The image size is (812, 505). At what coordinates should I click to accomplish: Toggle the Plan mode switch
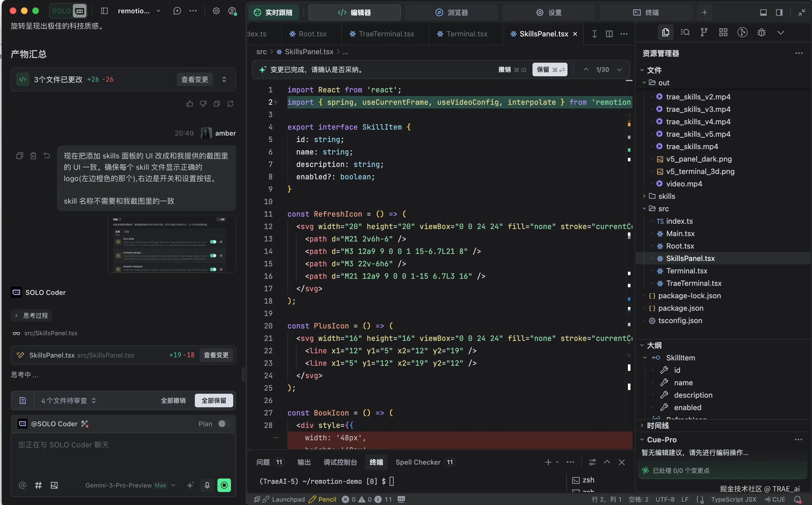pyautogui.click(x=224, y=424)
